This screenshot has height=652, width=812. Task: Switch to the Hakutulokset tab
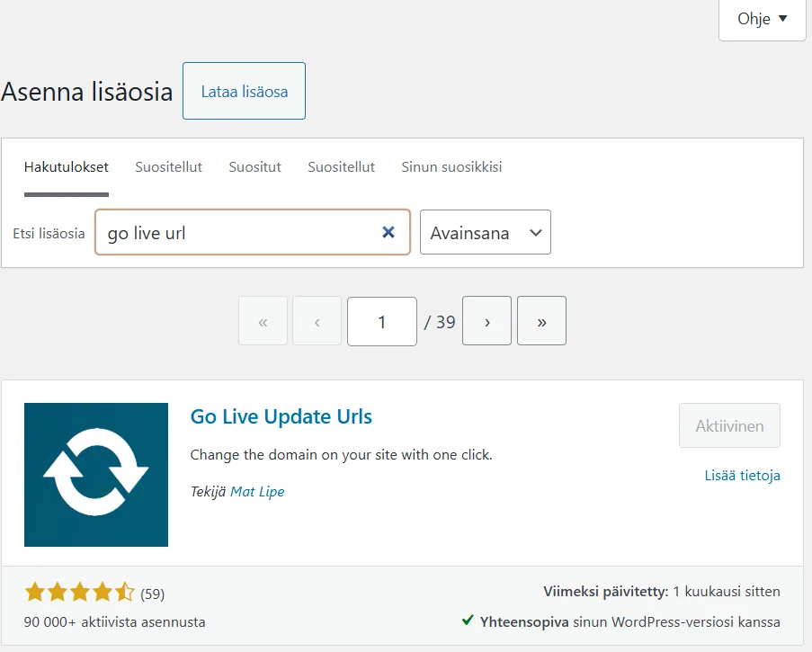tap(67, 167)
